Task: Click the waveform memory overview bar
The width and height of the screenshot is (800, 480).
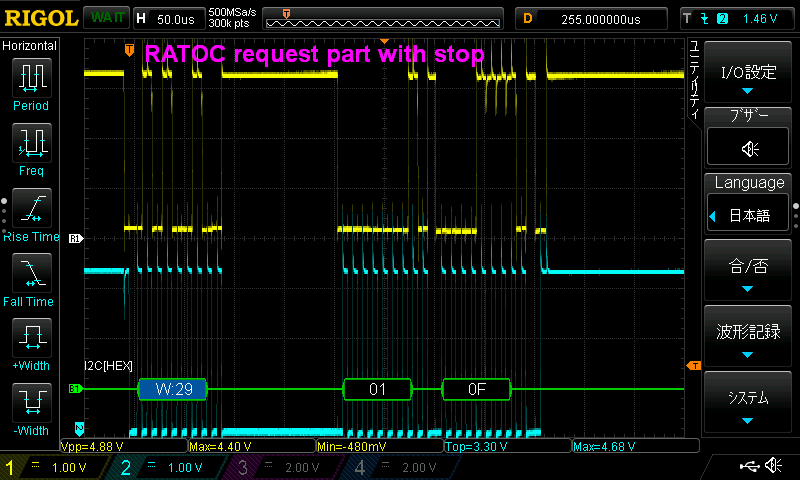Action: click(383, 19)
